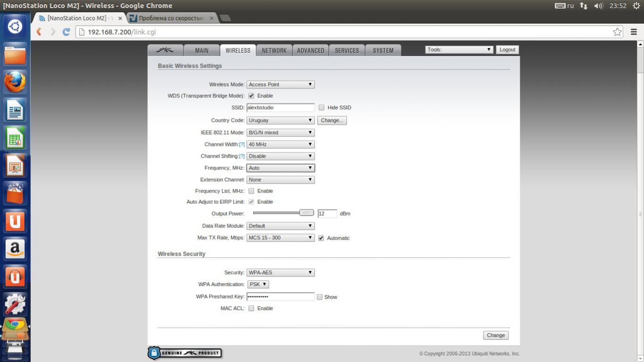Click the Output Power dBm field
Screen dimensions: 644x362
click(327, 214)
